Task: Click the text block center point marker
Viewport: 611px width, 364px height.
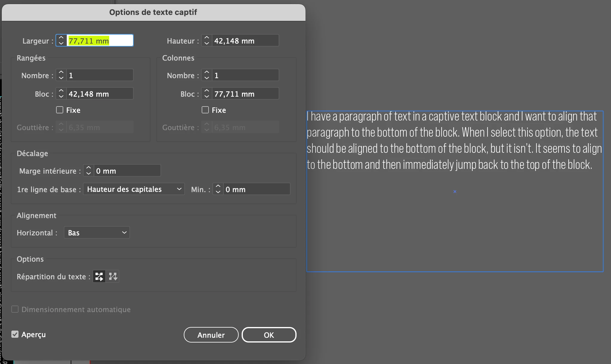Action: 455,192
